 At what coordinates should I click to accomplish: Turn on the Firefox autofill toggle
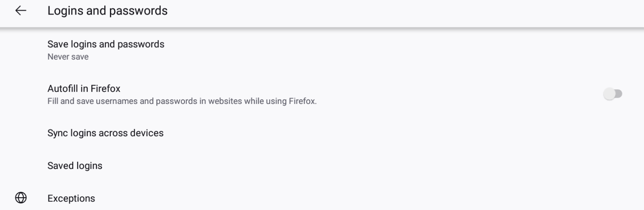(x=613, y=94)
